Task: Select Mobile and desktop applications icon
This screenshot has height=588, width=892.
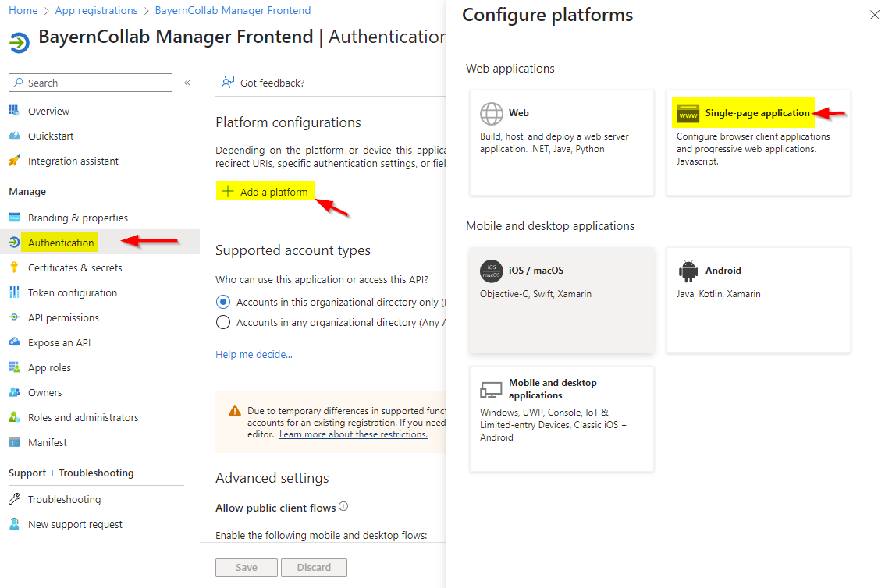Action: click(x=492, y=389)
